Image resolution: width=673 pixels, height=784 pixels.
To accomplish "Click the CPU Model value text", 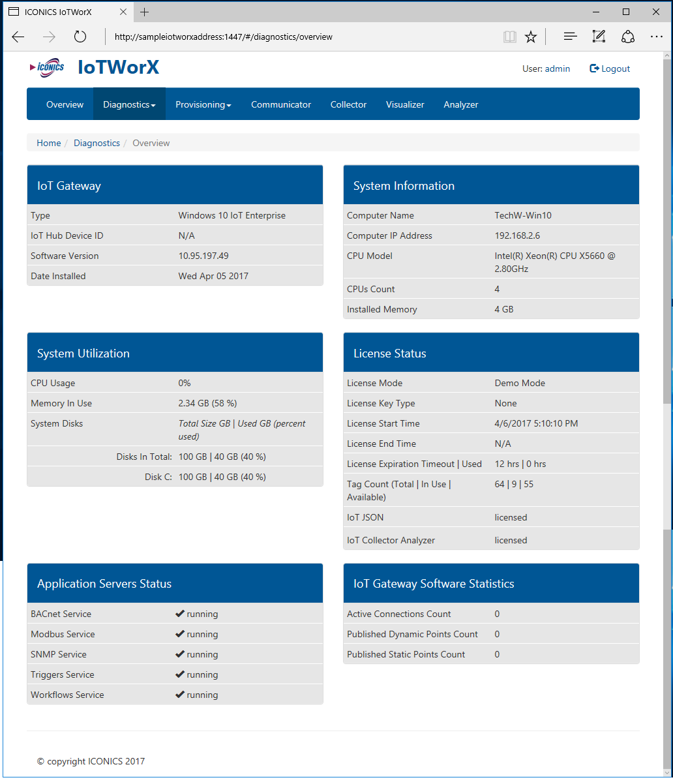I will click(x=555, y=262).
